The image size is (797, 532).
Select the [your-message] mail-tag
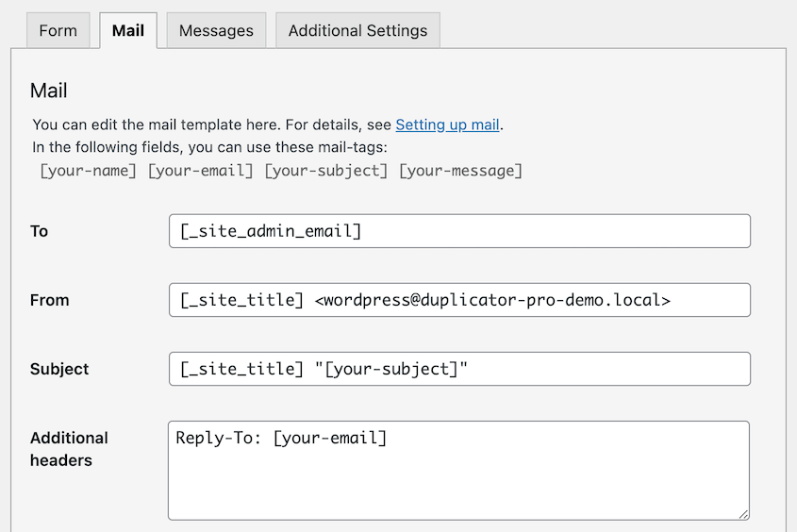point(460,171)
